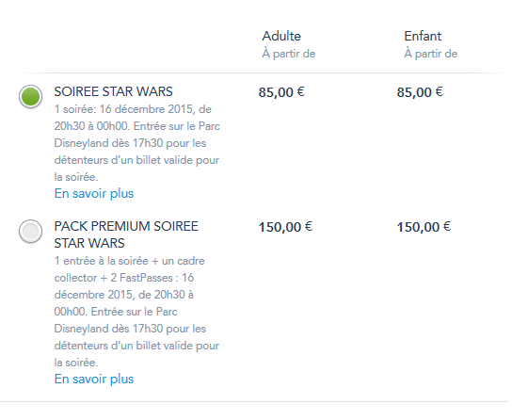Click the child price 150,00 €
The width and height of the screenshot is (512, 420).
(424, 227)
